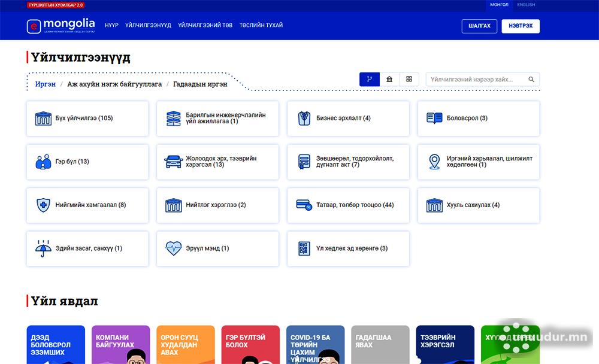This screenshot has width=599, height=364.
Task: Open the ҮЙЛЧИЛГЭЭНҮҮД menu item
Action: 148,26
